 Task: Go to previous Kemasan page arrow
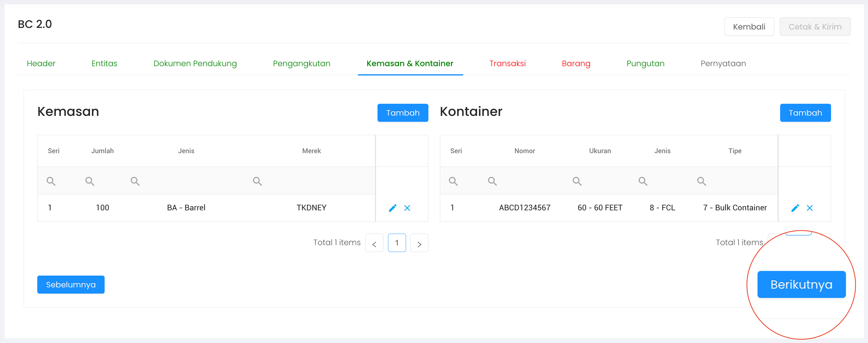[374, 243]
